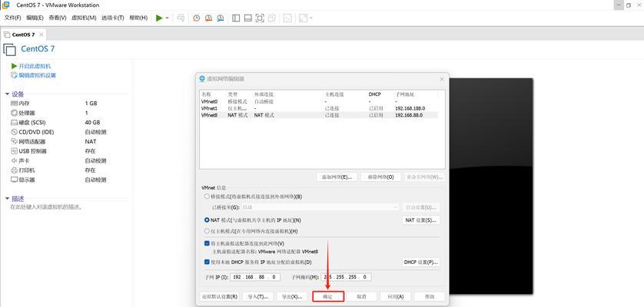Close the CentOS 7 tab with its X
The image size is (644, 307).
(41, 35)
